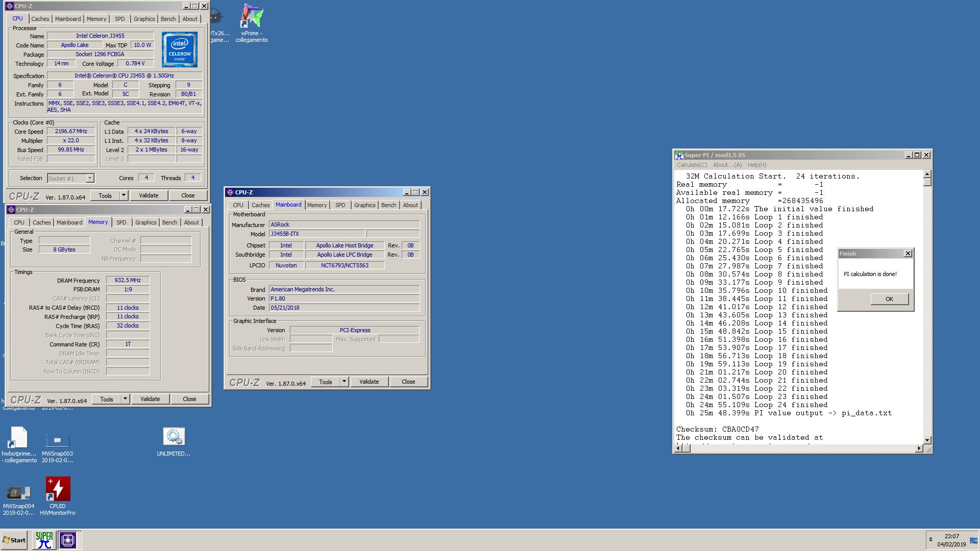The width and height of the screenshot is (980, 551).
Task: Minimize the Super PI window
Action: coord(908,155)
